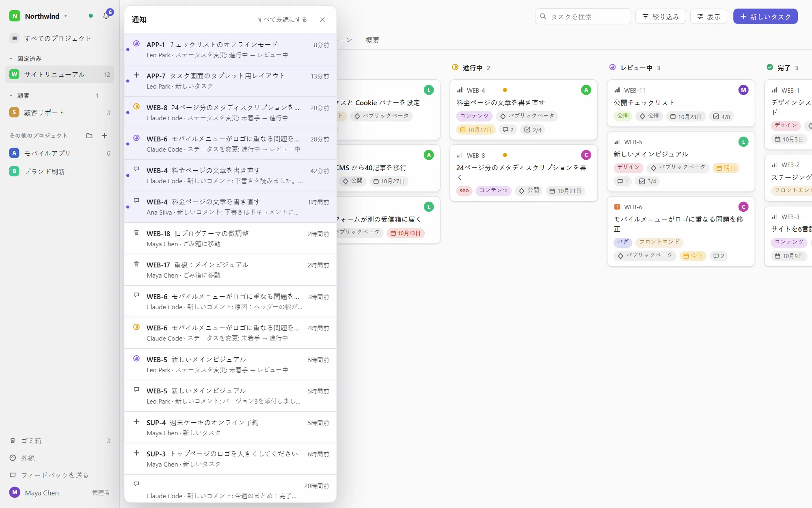Click すべて既読にする link

tap(282, 20)
